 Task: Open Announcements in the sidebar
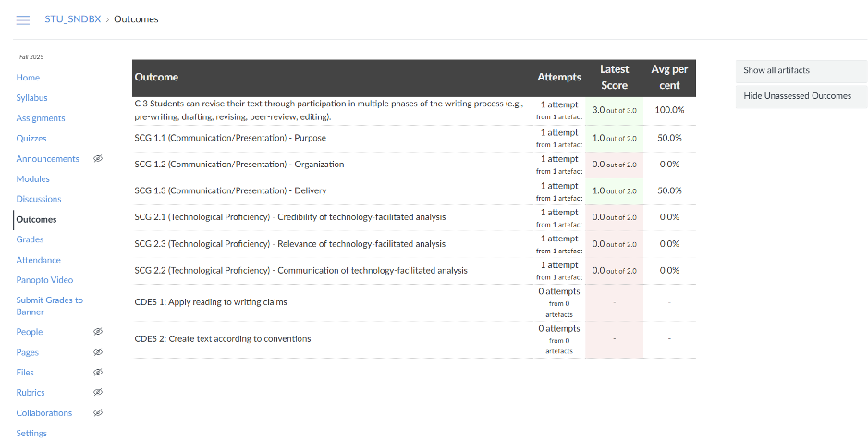click(48, 159)
